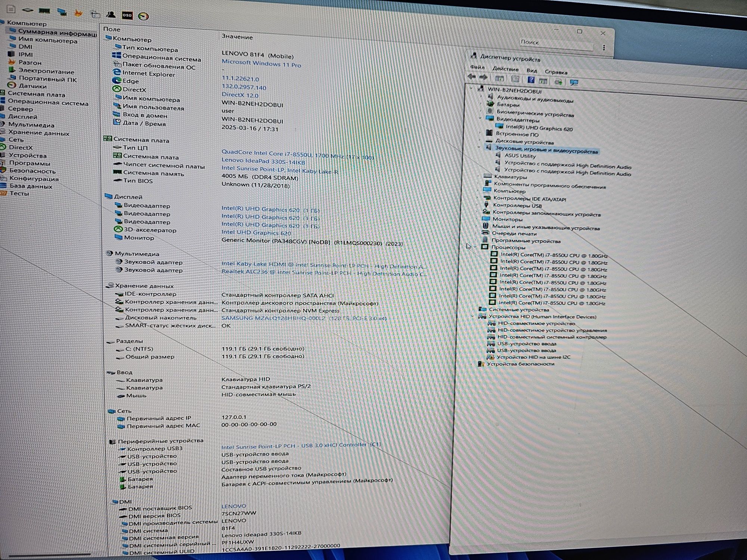Click the Поиск search field
Viewport: 747px width, 560px height.
[557, 44]
